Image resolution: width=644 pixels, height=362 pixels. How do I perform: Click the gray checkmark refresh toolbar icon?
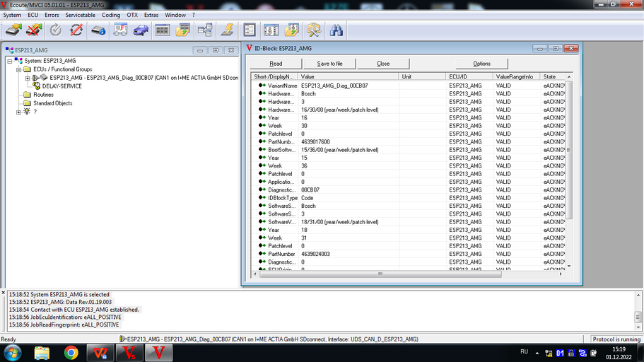(56, 30)
